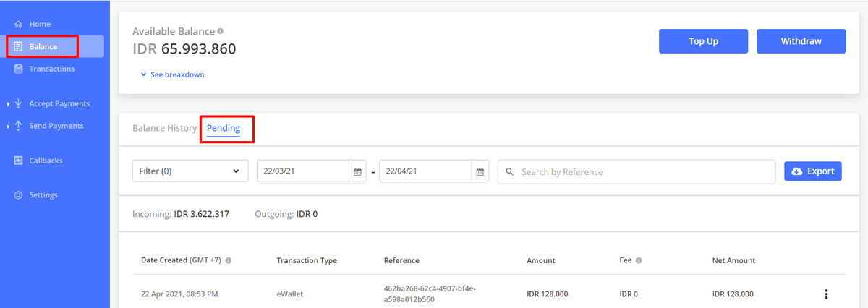Click info icon beside Available Balance
868x308 pixels.
pyautogui.click(x=221, y=31)
